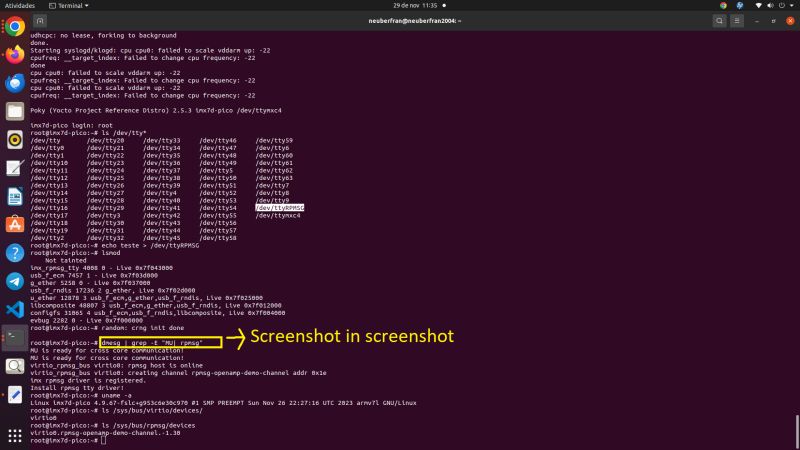
Task: Open Thunderbird mail from the dock
Action: tap(15, 83)
